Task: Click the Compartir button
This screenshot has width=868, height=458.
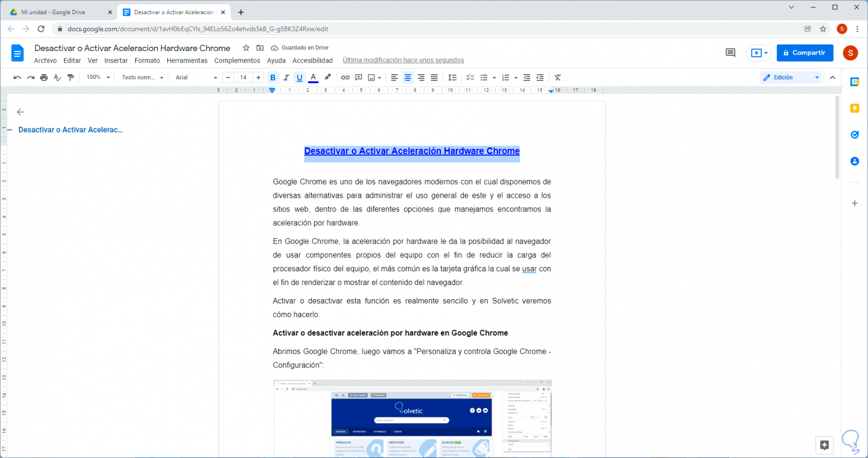Action: click(x=805, y=53)
